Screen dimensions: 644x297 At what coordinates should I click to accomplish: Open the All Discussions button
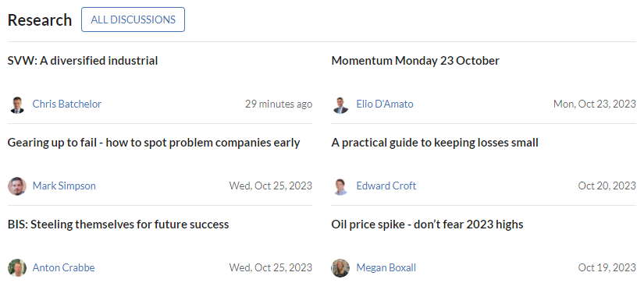click(x=133, y=19)
